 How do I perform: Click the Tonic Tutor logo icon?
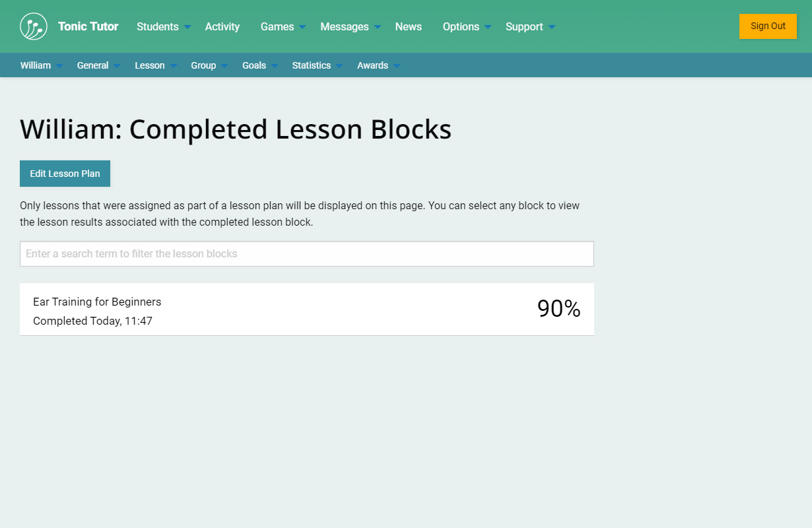tap(34, 26)
